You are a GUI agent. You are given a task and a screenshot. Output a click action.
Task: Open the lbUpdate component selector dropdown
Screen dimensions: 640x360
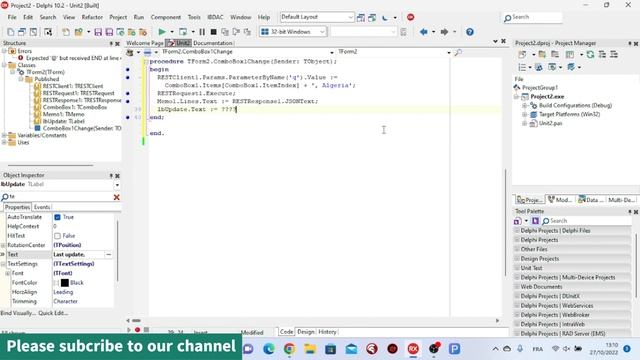(x=117, y=185)
